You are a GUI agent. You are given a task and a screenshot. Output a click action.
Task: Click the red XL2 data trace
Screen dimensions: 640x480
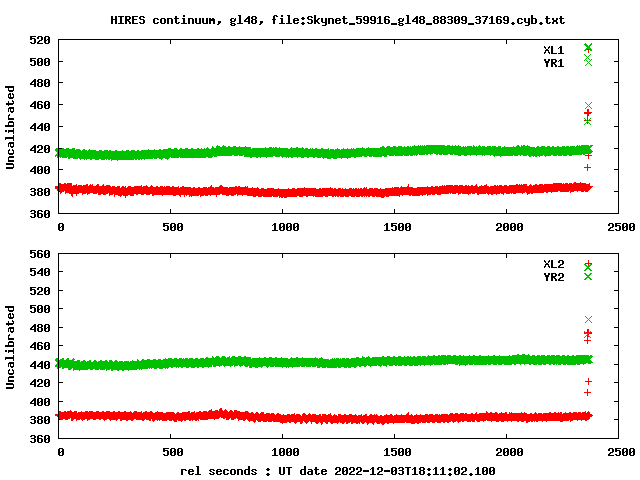pos(324,416)
